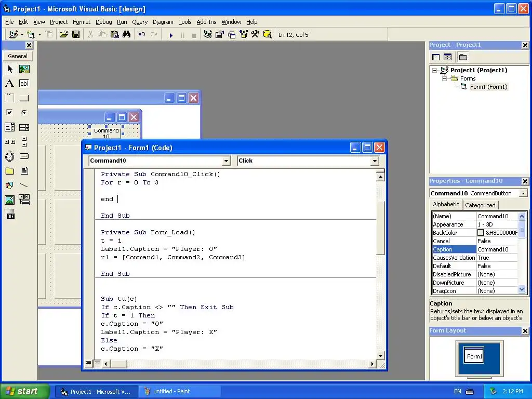Viewport: 532px width, 399px height.
Task: Click the Undo arrow icon
Action: 142,34
